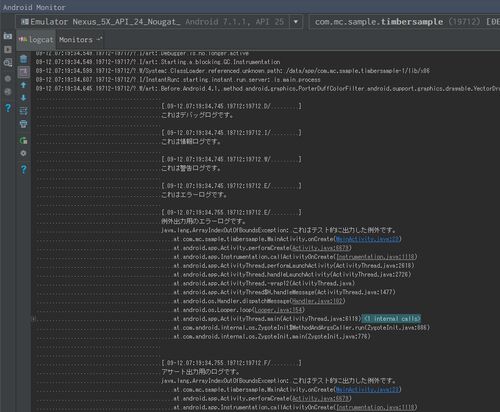Restart logcat with the green restart icon
Viewport: 500px width, 412px height.
click(x=23, y=140)
